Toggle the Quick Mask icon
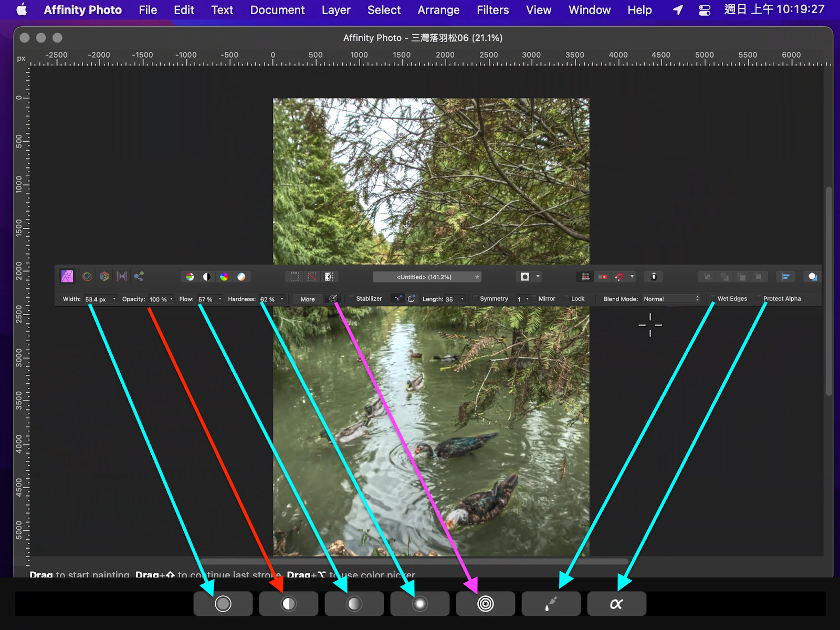 tap(525, 277)
